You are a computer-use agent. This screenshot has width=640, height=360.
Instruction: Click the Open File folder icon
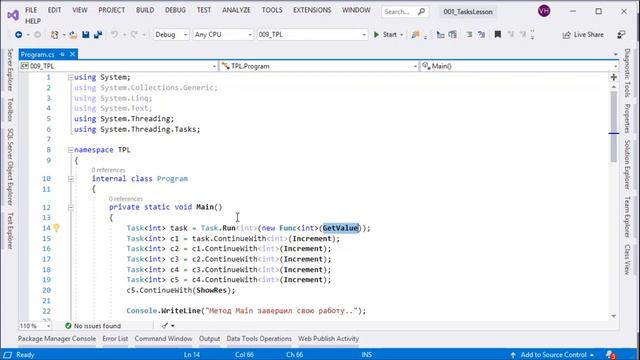point(73,35)
